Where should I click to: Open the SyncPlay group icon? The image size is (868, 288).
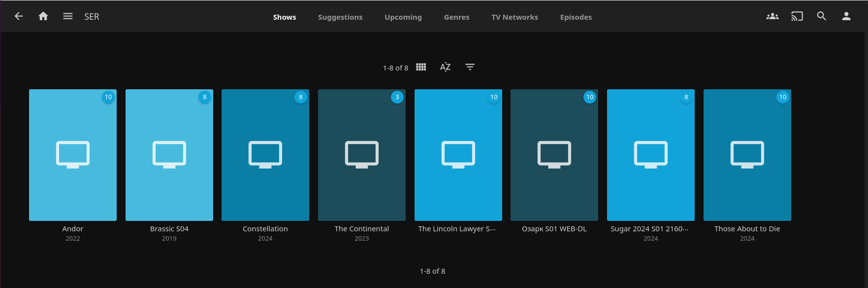[772, 16]
